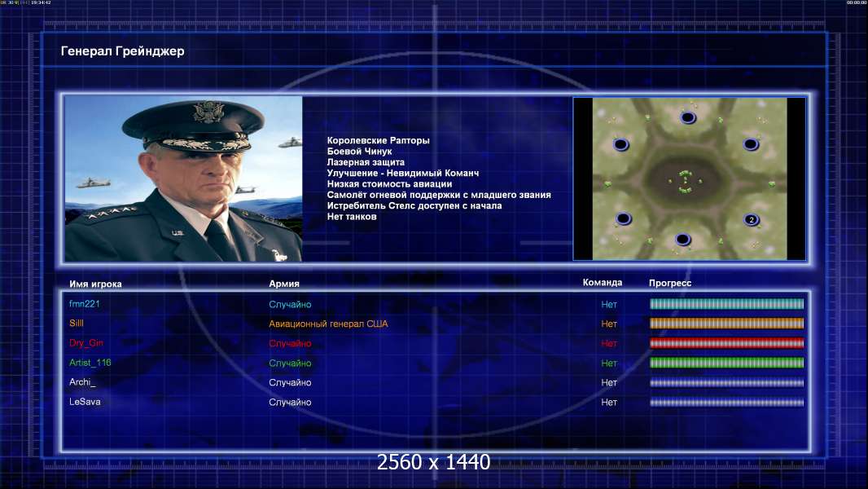The height and width of the screenshot is (489, 868).
Task: Click the bottom-center start position on minimap
Action: point(682,240)
